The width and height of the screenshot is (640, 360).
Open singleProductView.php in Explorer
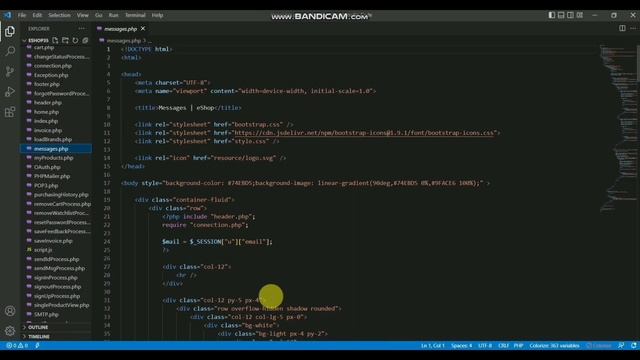(61, 305)
